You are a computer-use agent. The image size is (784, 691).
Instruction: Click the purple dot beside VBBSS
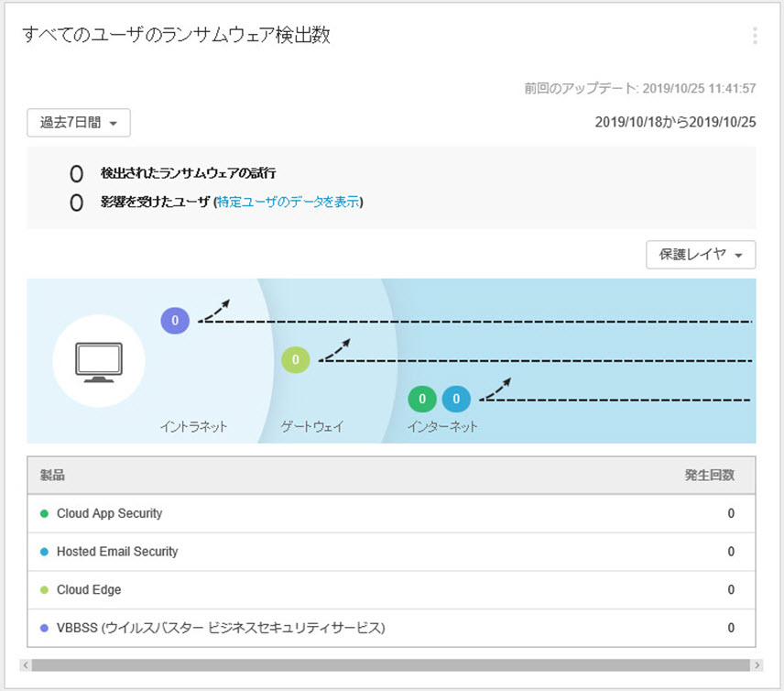click(x=44, y=629)
